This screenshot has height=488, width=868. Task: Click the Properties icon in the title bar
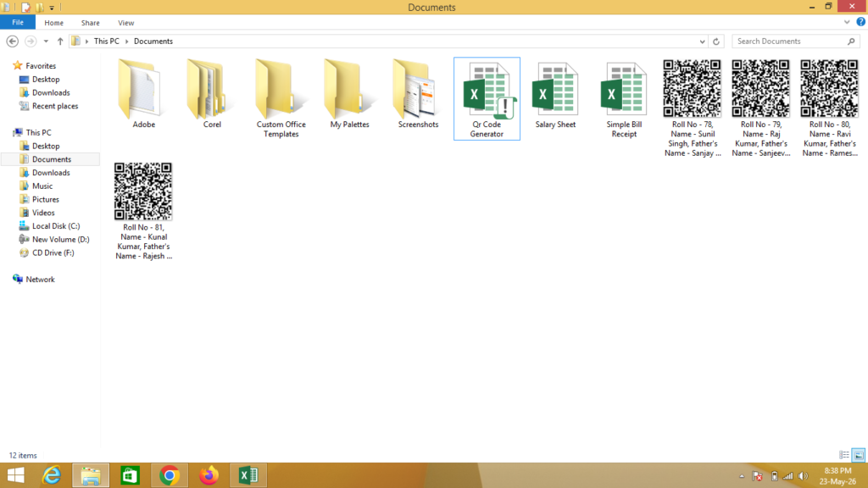(x=25, y=8)
